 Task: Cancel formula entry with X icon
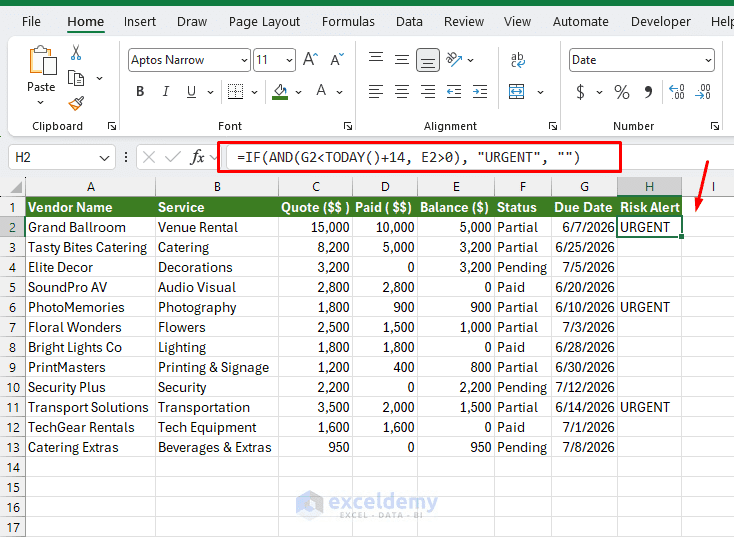coord(149,157)
